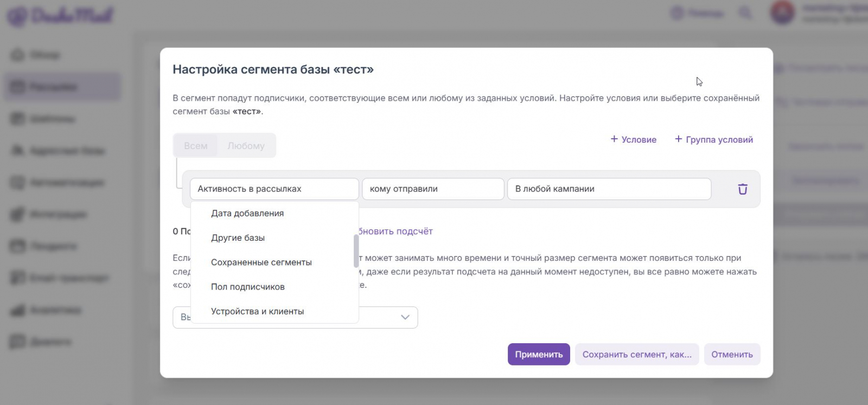The image size is (868, 405).
Task: Click plus icon beside Группа условий
Action: point(678,139)
